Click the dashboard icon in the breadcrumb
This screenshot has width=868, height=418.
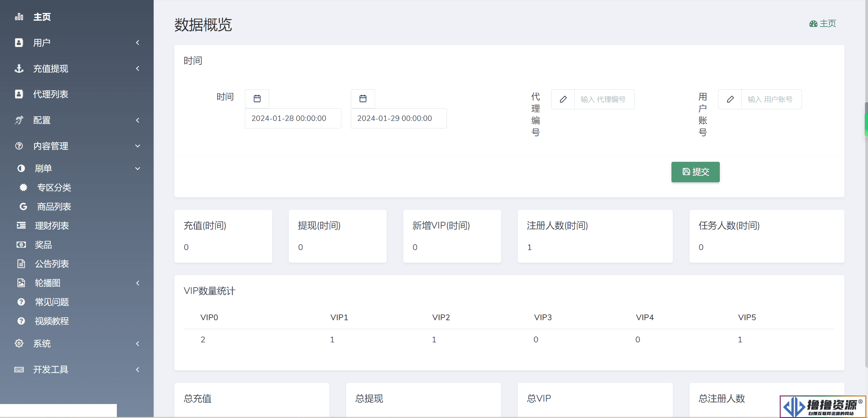[813, 24]
